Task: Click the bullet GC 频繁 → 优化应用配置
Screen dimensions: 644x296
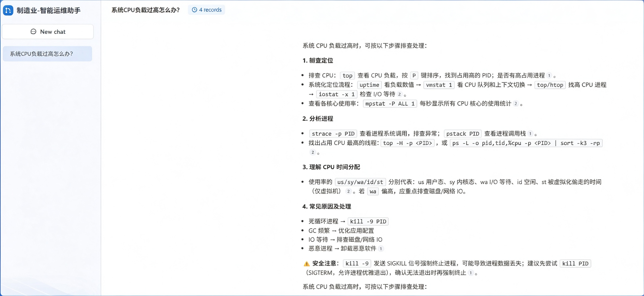Action: 341,231
